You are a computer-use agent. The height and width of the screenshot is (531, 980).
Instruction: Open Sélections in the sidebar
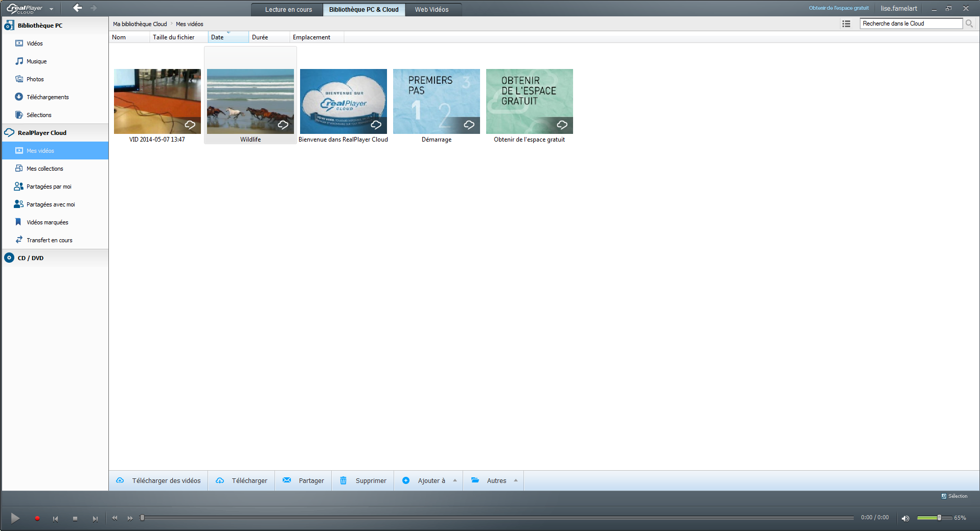pos(55,115)
